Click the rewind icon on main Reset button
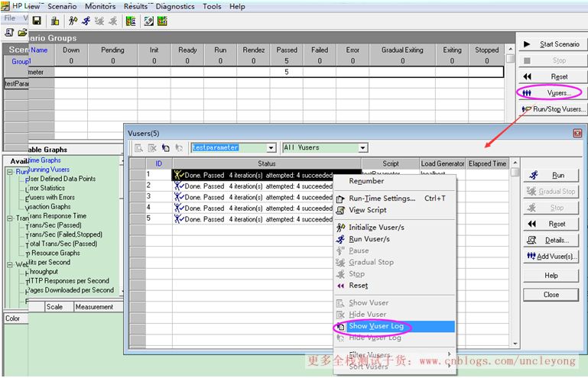Viewport: 588px width, 378px height. click(527, 76)
